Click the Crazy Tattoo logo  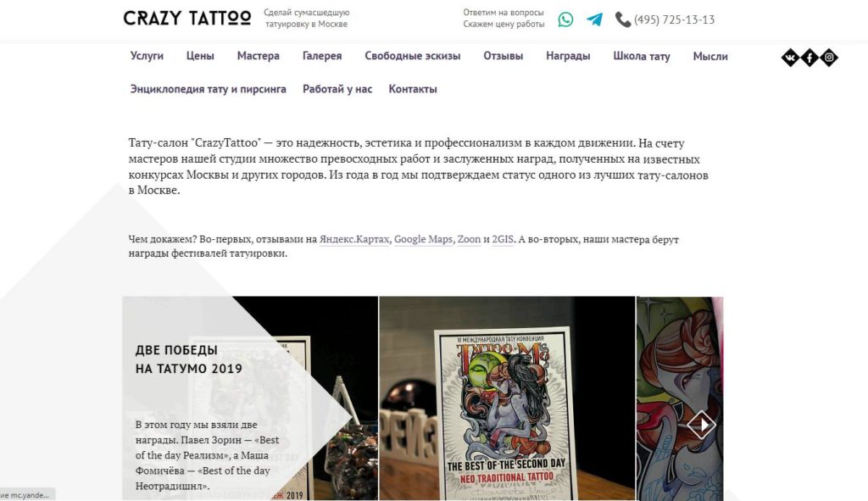pos(187,19)
